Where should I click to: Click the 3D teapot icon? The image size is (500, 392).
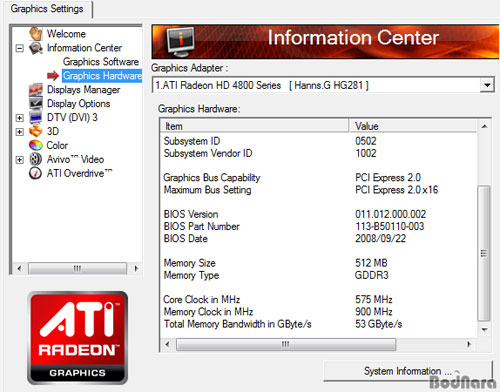tap(36, 131)
